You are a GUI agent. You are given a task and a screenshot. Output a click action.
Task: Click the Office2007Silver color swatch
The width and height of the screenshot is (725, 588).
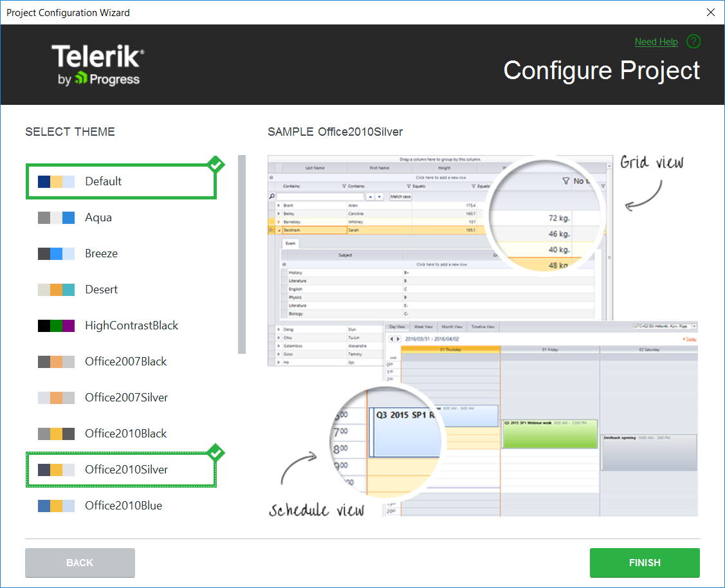pyautogui.click(x=56, y=398)
